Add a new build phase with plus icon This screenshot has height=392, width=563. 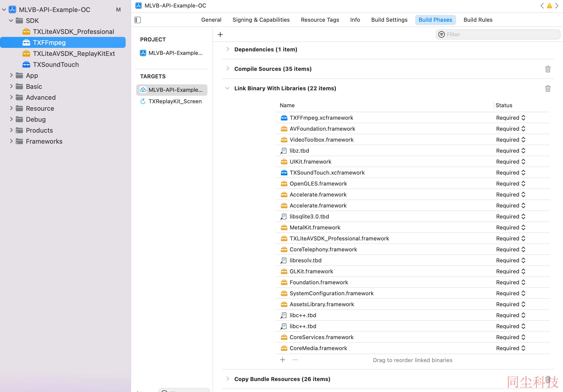(x=220, y=35)
